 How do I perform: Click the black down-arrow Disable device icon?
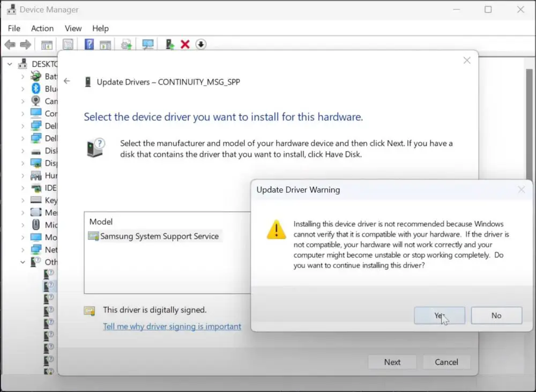tap(200, 45)
